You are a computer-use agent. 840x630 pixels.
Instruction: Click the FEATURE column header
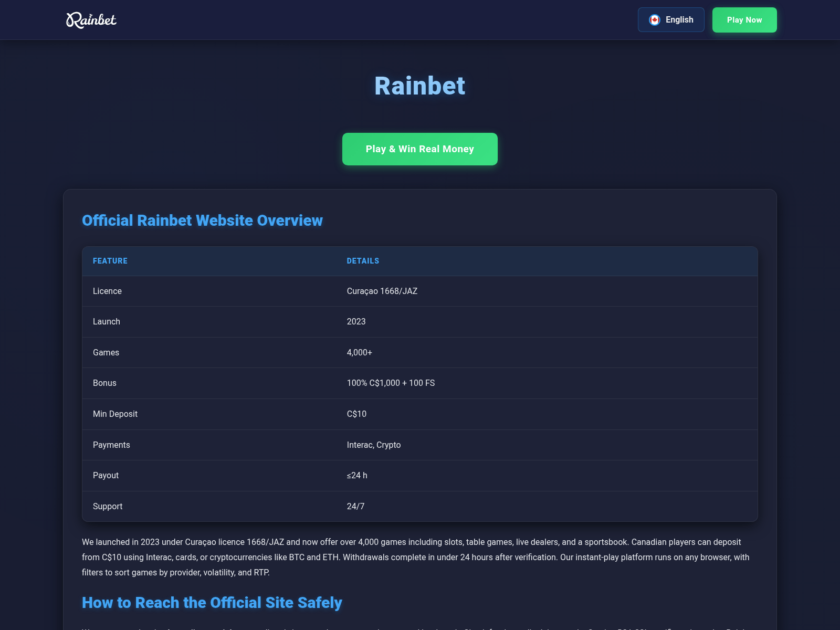coord(110,261)
